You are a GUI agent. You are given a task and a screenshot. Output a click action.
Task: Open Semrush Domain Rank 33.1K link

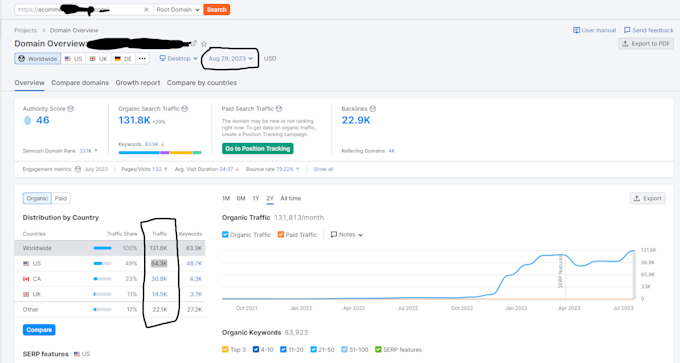(x=85, y=151)
